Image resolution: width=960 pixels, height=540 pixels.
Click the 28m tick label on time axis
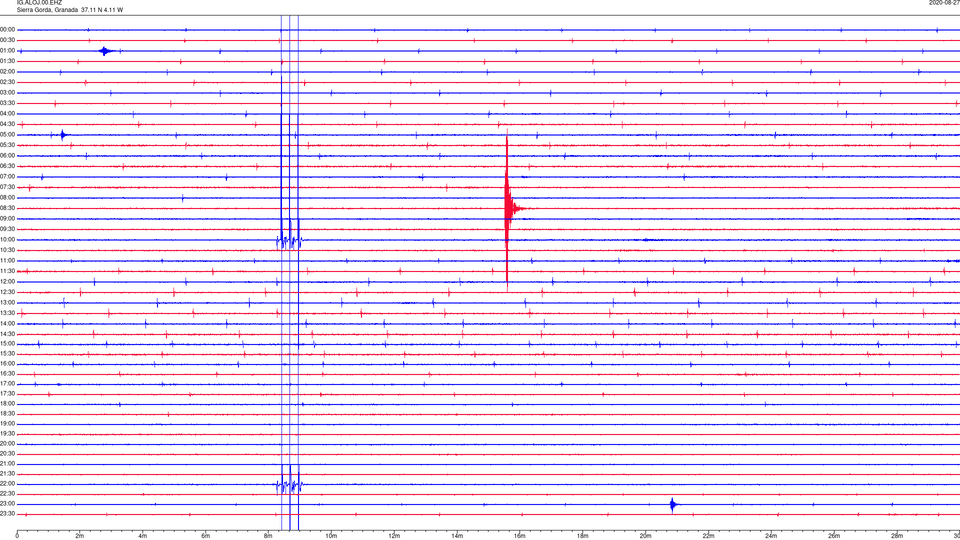897,536
